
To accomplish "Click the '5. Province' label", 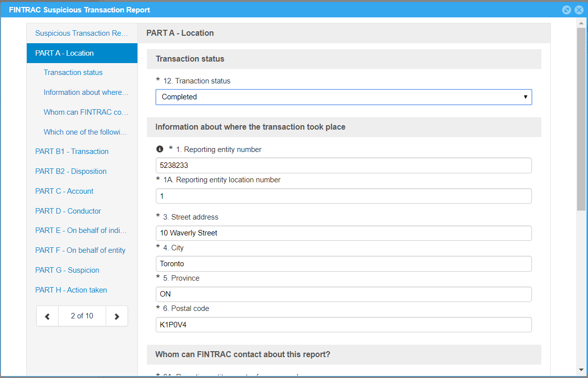I will coord(181,278).
